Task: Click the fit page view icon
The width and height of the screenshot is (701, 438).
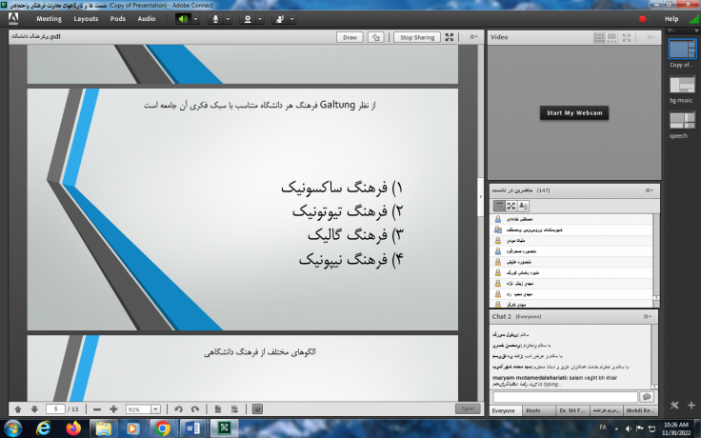Action: click(x=218, y=409)
